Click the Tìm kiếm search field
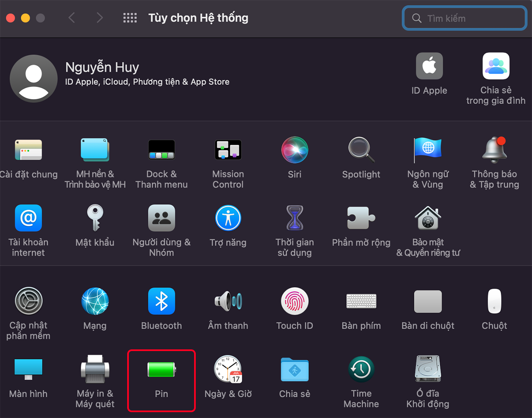 point(464,18)
